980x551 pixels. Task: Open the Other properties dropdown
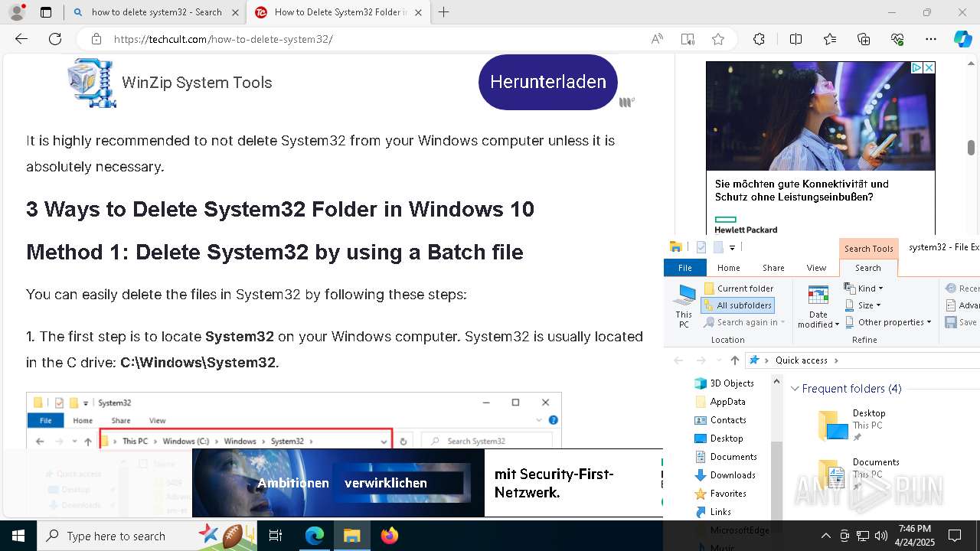click(888, 322)
